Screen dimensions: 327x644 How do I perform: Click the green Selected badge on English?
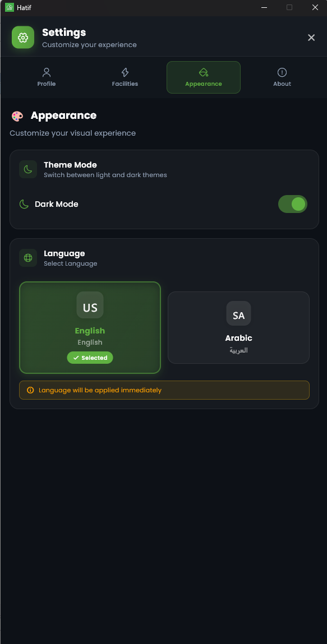tap(90, 357)
